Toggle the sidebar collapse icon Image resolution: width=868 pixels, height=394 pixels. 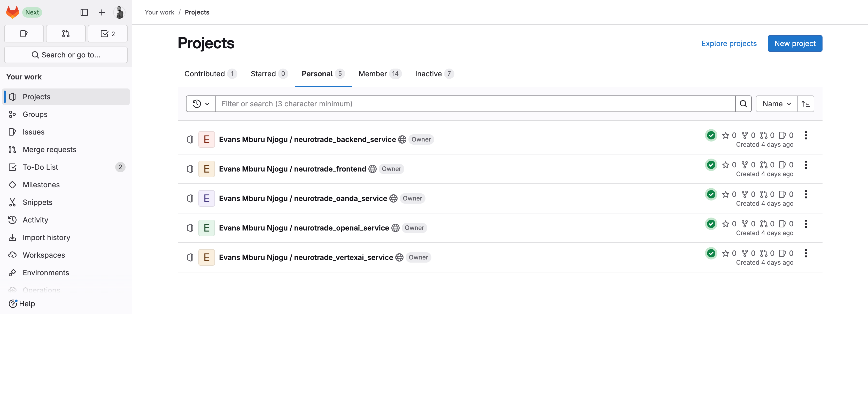click(x=84, y=12)
